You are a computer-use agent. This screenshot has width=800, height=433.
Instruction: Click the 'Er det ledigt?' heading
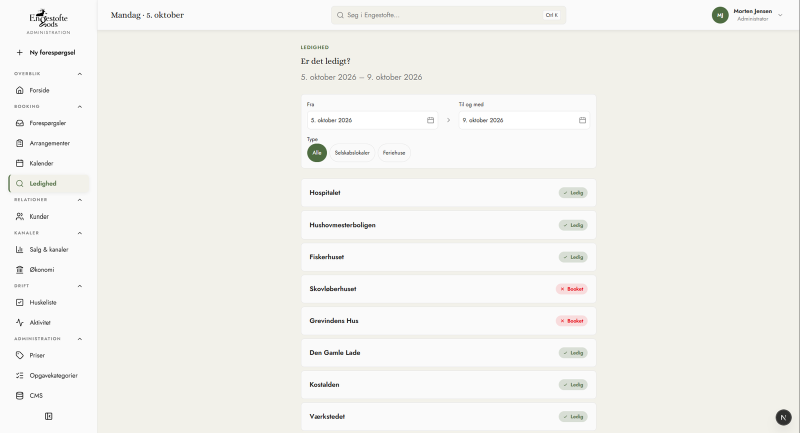coord(326,61)
